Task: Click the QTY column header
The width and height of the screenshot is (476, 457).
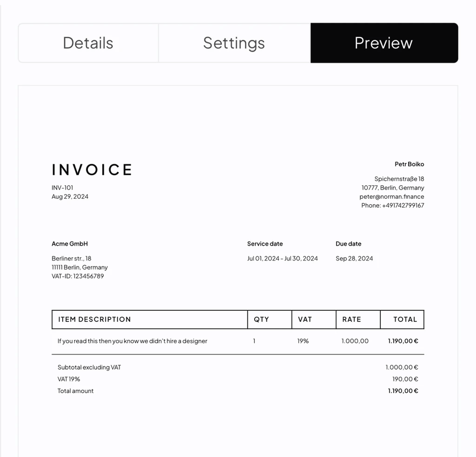Action: coord(261,320)
